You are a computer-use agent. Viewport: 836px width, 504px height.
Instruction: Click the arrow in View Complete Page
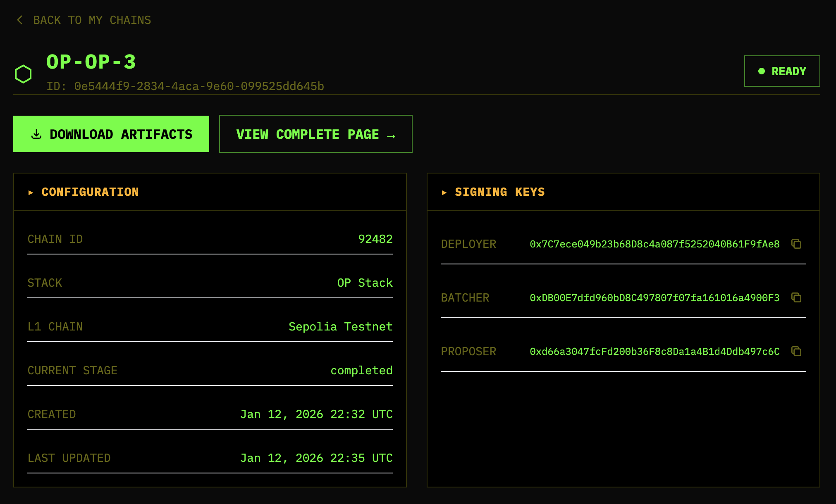coord(391,136)
